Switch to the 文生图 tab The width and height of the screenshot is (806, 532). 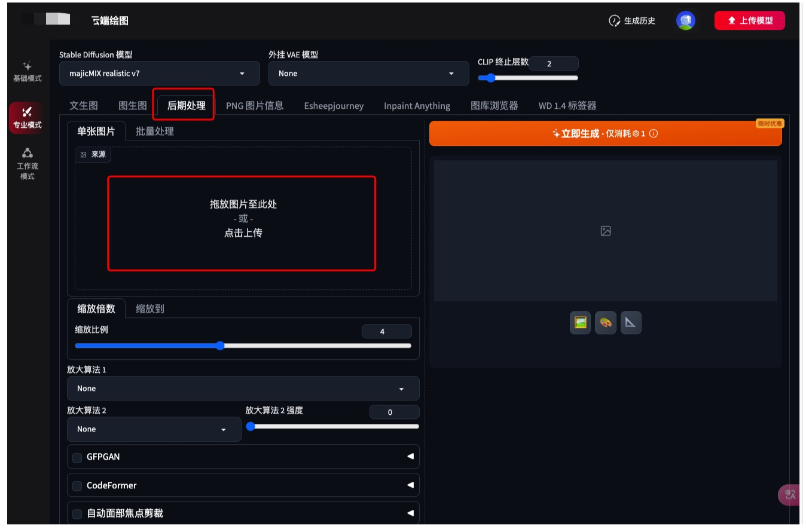point(84,106)
